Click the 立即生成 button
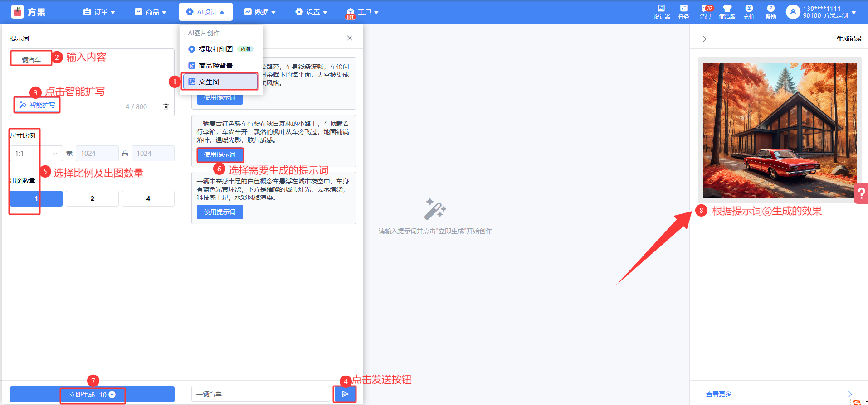The image size is (868, 405). 92,395
